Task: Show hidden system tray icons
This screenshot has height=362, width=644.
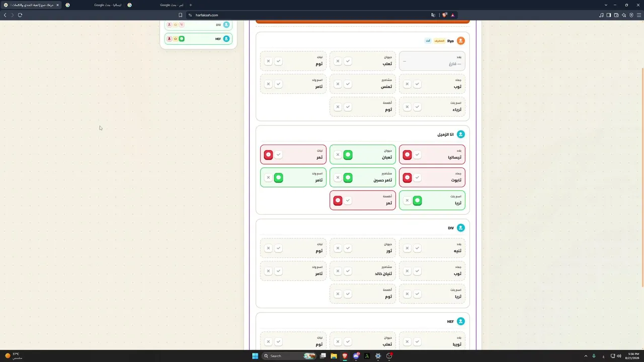Action: tap(586, 356)
